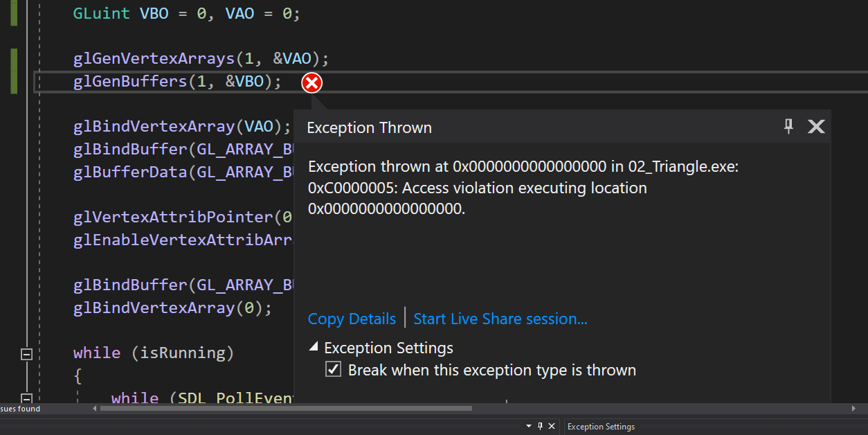Close the Exception Thrown popup
Screen dimensions: 868x435
coord(816,127)
